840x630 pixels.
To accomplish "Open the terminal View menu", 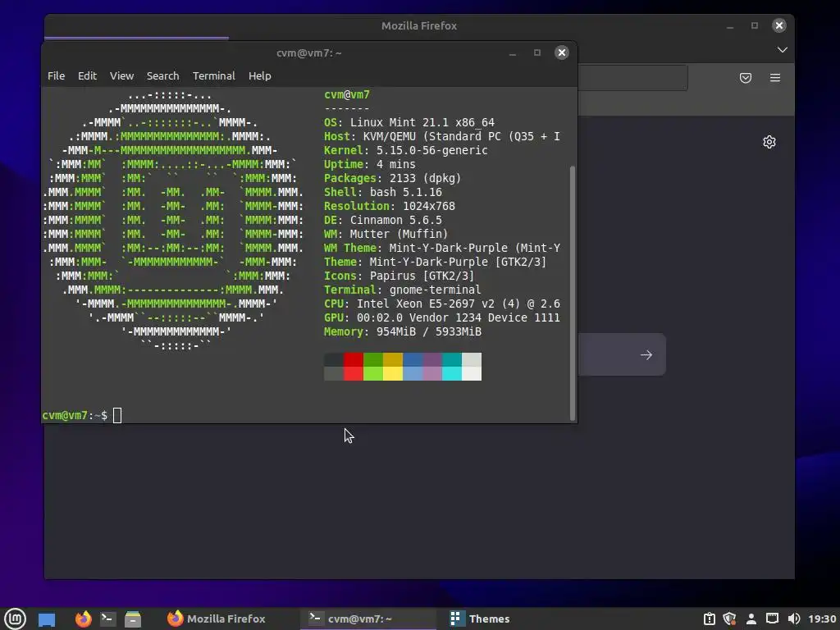I will 121,76.
